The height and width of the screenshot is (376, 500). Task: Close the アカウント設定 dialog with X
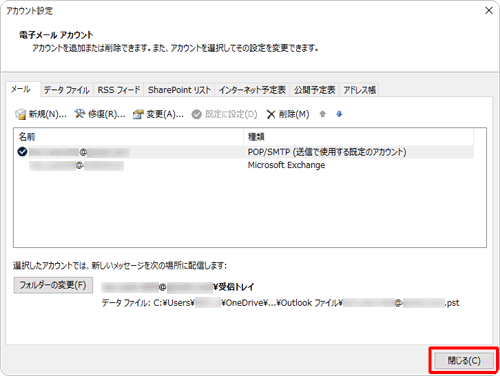click(x=489, y=11)
